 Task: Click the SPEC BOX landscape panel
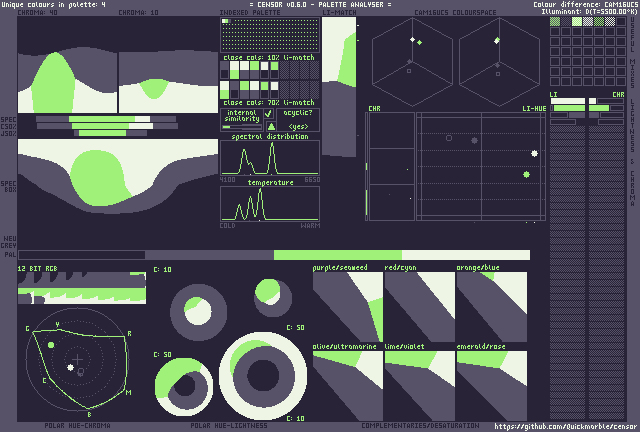point(118,176)
